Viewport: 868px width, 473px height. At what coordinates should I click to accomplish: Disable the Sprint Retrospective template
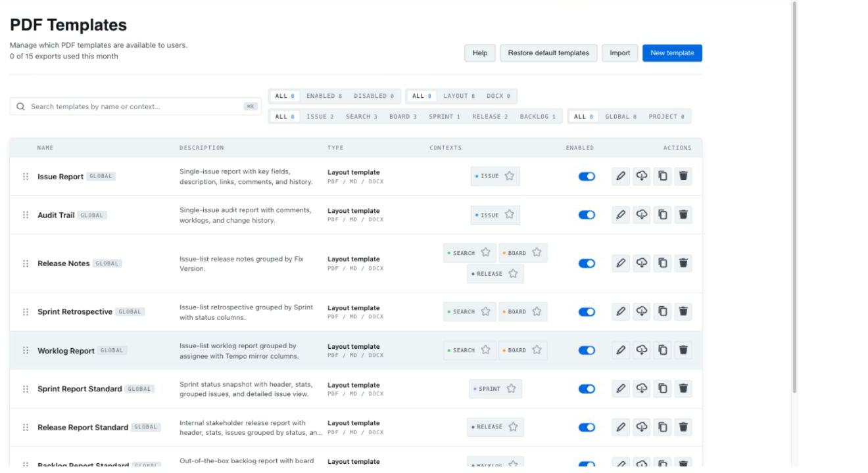click(587, 311)
